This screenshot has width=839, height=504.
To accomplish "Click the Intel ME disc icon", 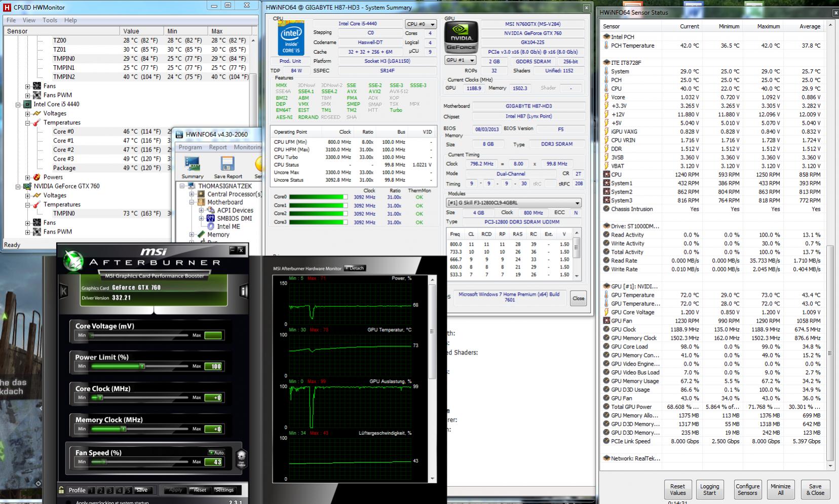I will pyautogui.click(x=211, y=226).
